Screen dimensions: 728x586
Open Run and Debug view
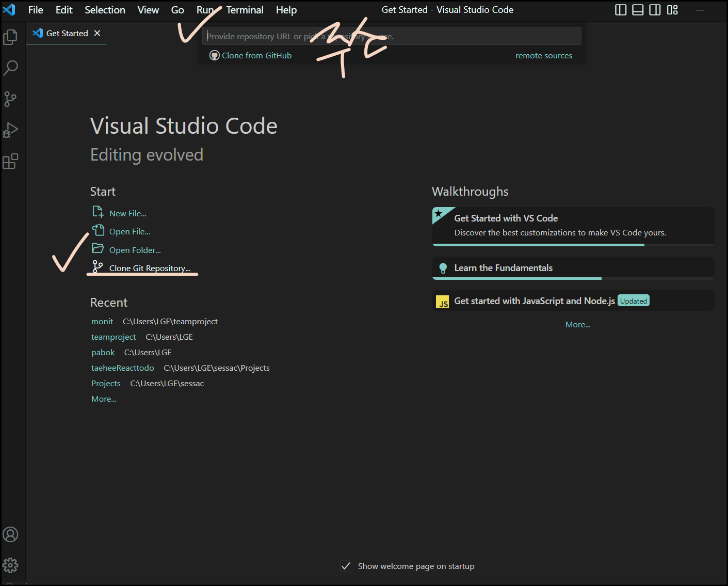10,130
